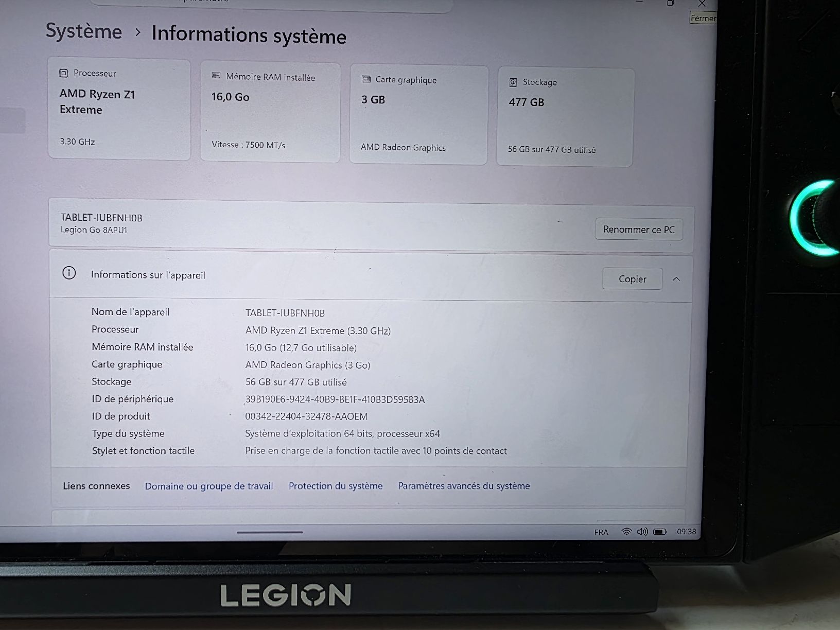Click the Stylet et fonction tactile label

[143, 451]
